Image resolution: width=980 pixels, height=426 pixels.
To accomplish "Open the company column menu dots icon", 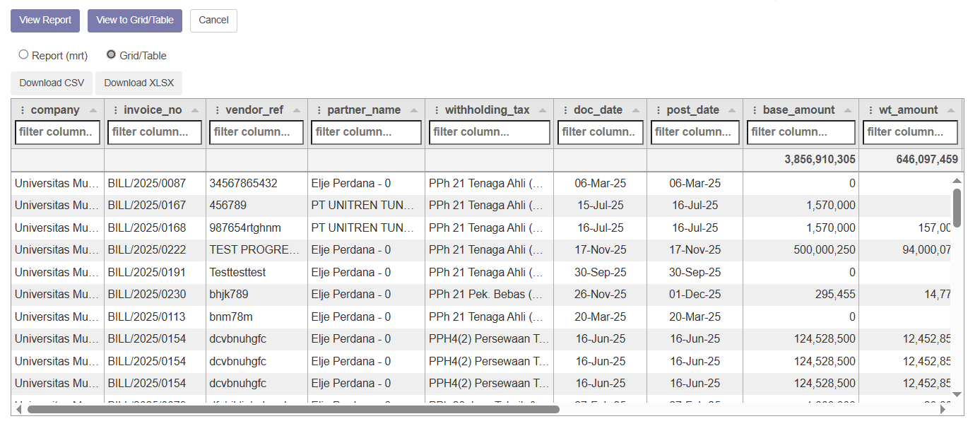I will coord(23,110).
